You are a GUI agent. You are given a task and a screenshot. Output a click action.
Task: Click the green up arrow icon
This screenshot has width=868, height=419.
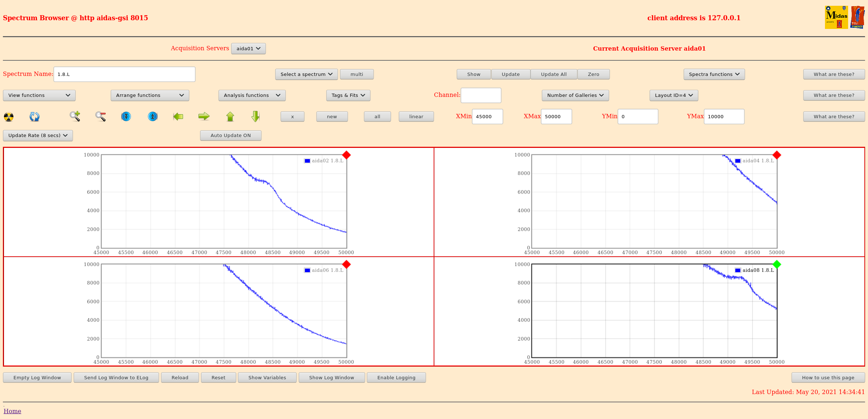click(230, 116)
